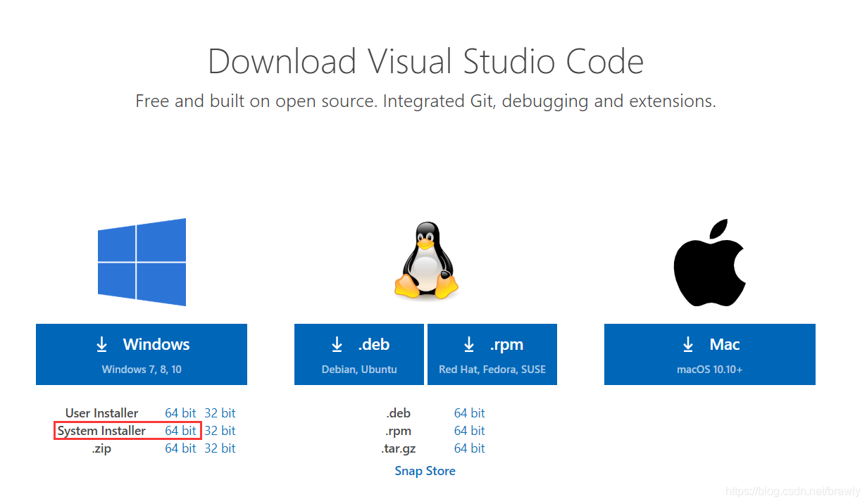Viewport: 867px width, 504px height.
Task: Select the '.deb' label in Linux list
Action: (398, 413)
